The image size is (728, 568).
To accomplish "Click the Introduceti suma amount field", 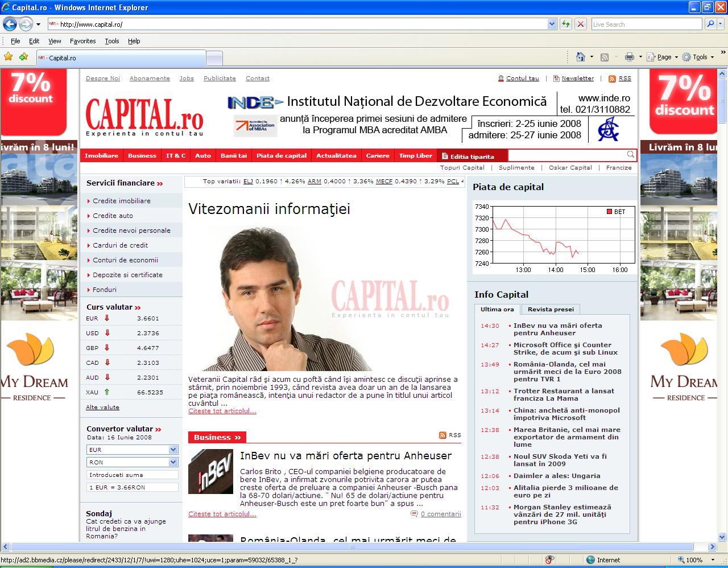I will (x=132, y=475).
